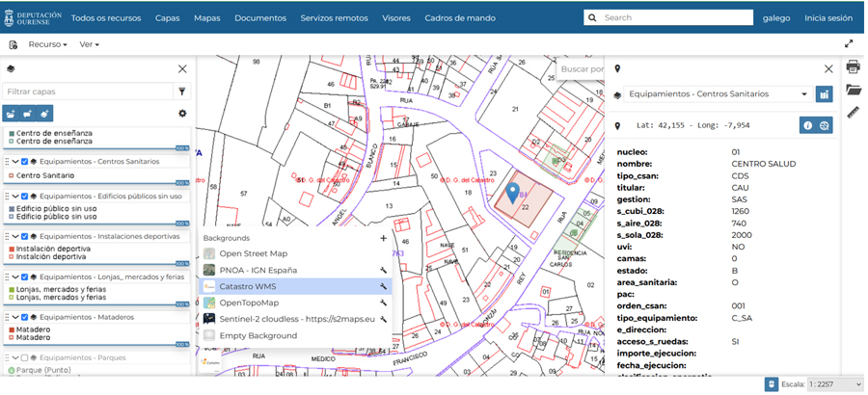
Task: Select Catastro WMS background
Action: pyautogui.click(x=249, y=286)
